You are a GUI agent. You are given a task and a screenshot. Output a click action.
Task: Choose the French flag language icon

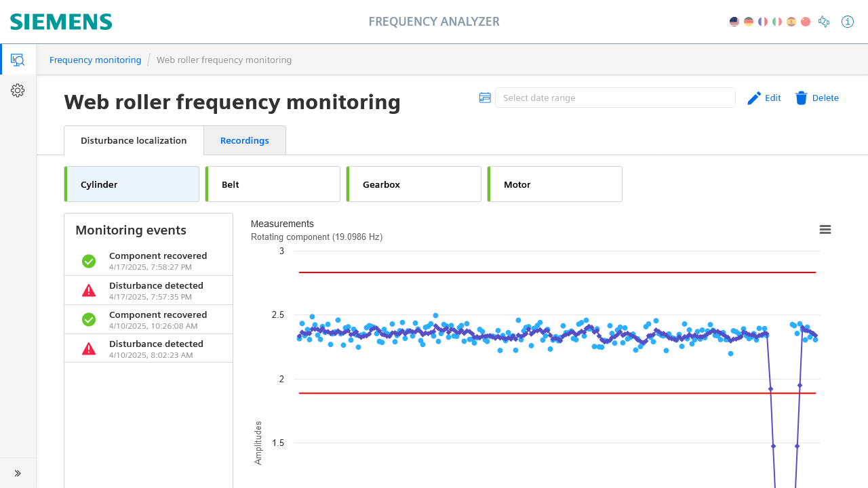pyautogui.click(x=763, y=22)
